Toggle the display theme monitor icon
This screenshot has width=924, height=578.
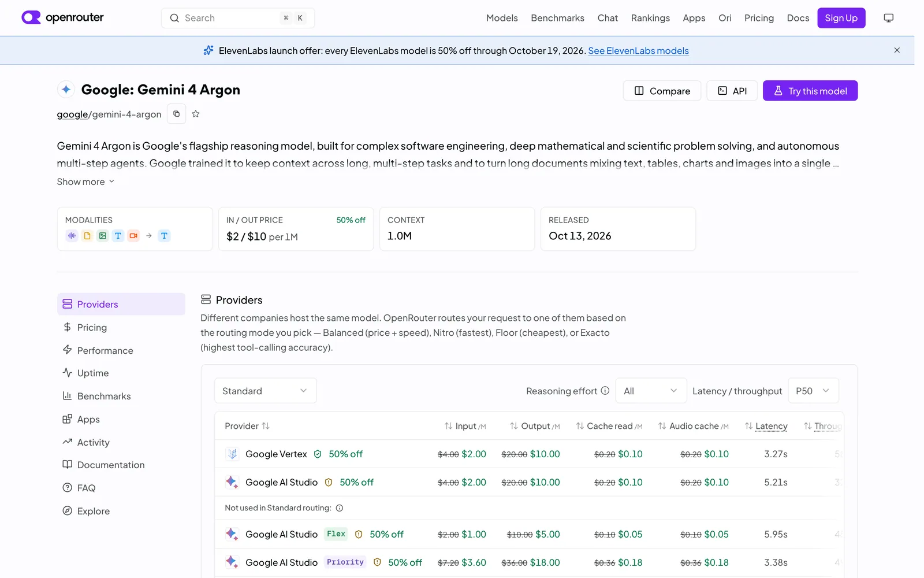coord(888,18)
